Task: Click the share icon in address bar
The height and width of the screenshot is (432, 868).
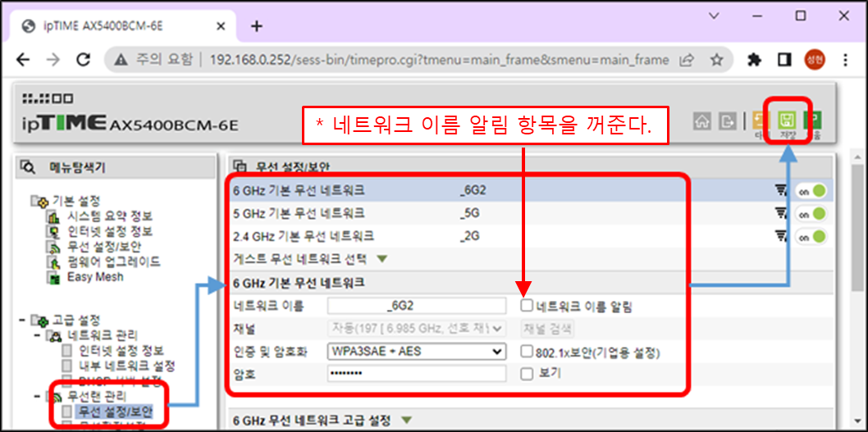Action: (688, 60)
